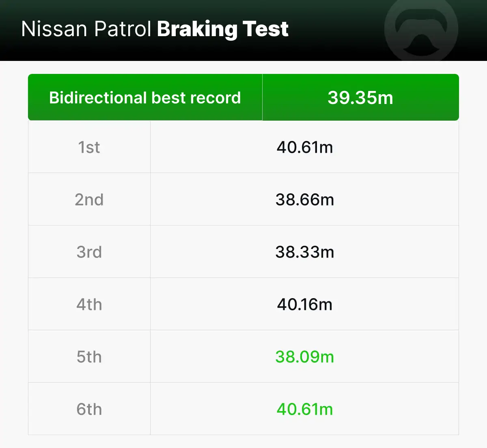Screen dimensions: 487x448
Task: Click the steering wheel logo icon
Action: [421, 30]
